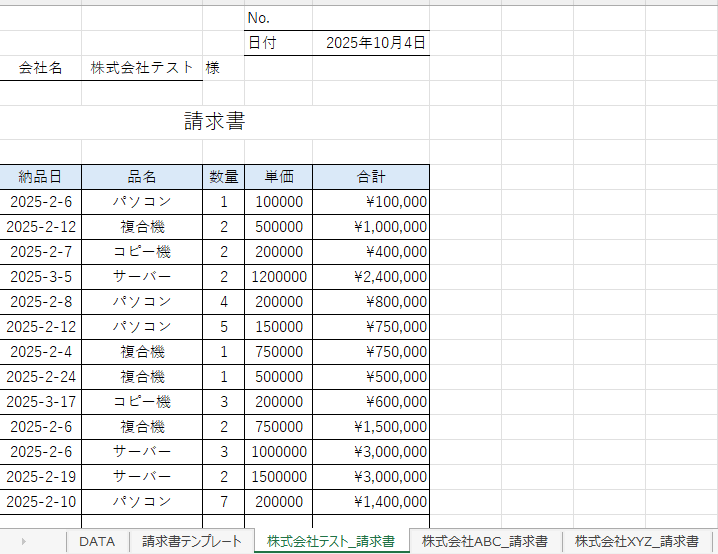Select the quantity cell containing 7

(x=223, y=501)
